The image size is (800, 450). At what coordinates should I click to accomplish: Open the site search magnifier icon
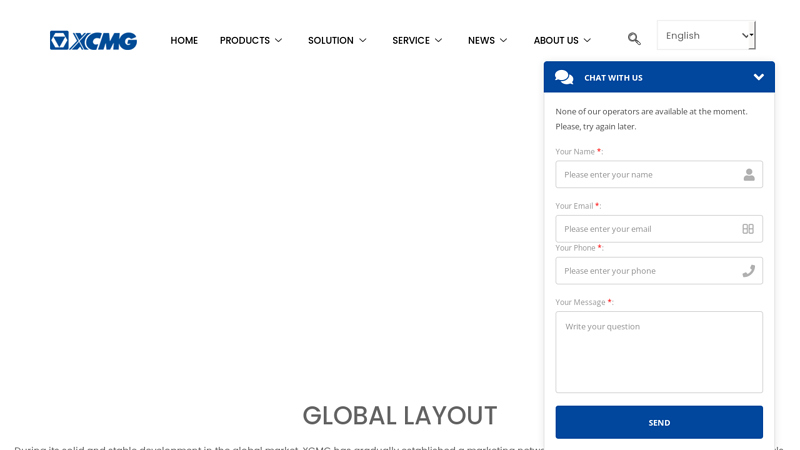(x=634, y=39)
